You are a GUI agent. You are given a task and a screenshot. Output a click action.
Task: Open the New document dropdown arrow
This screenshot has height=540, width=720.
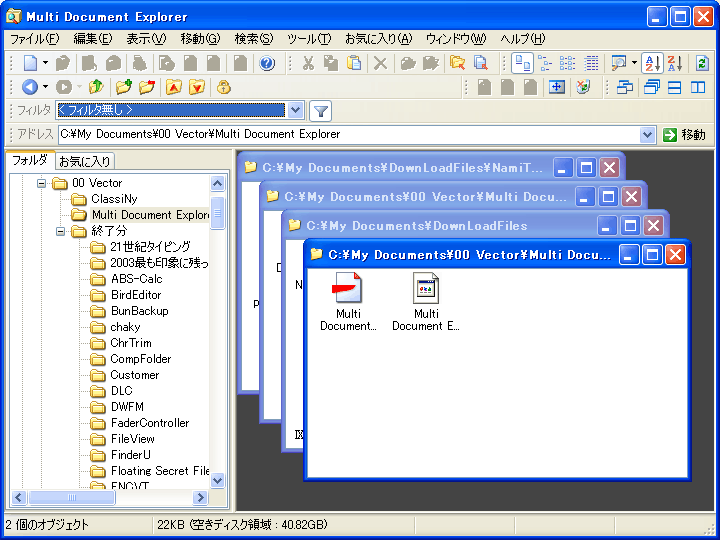[x=45, y=63]
